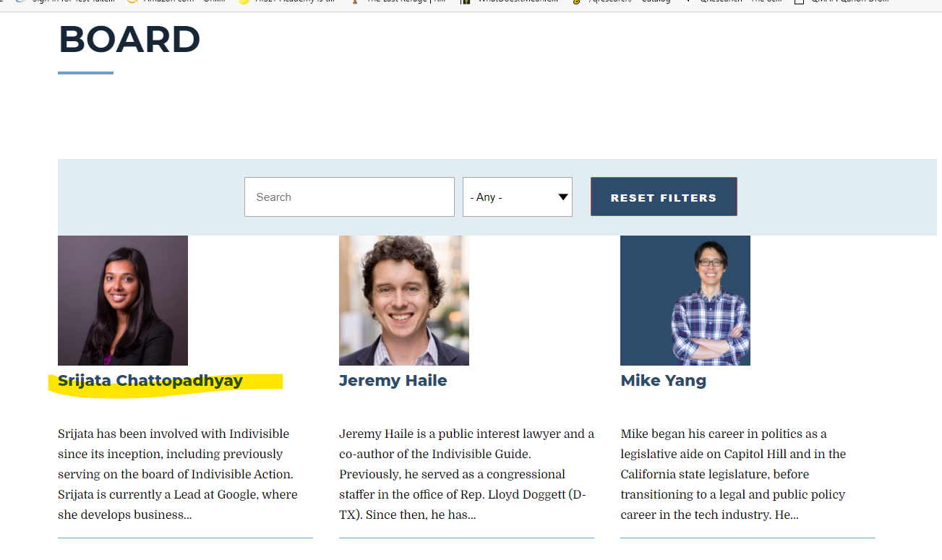Viewport: 942px width, 560px height.
Task: Click the Reset Filters button
Action: coord(664,197)
